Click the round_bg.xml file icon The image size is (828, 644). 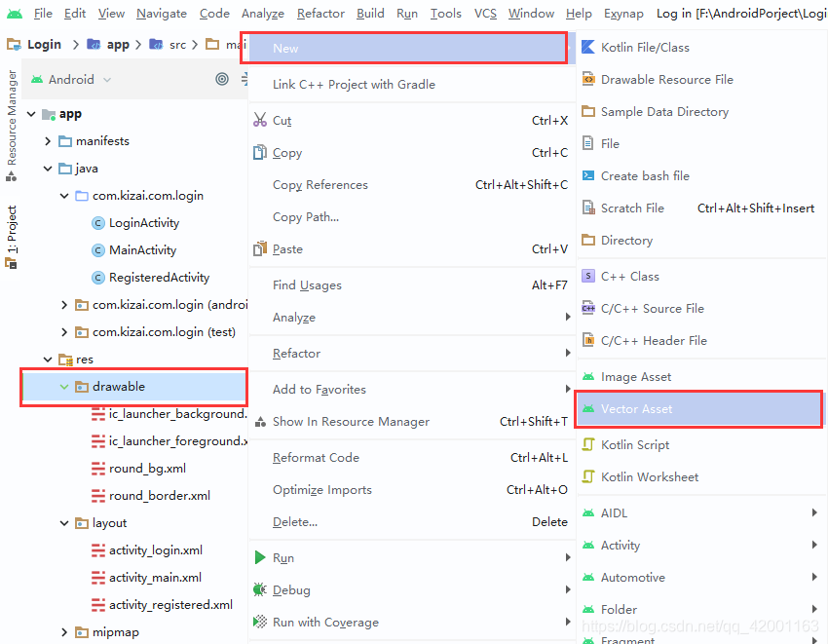98,468
